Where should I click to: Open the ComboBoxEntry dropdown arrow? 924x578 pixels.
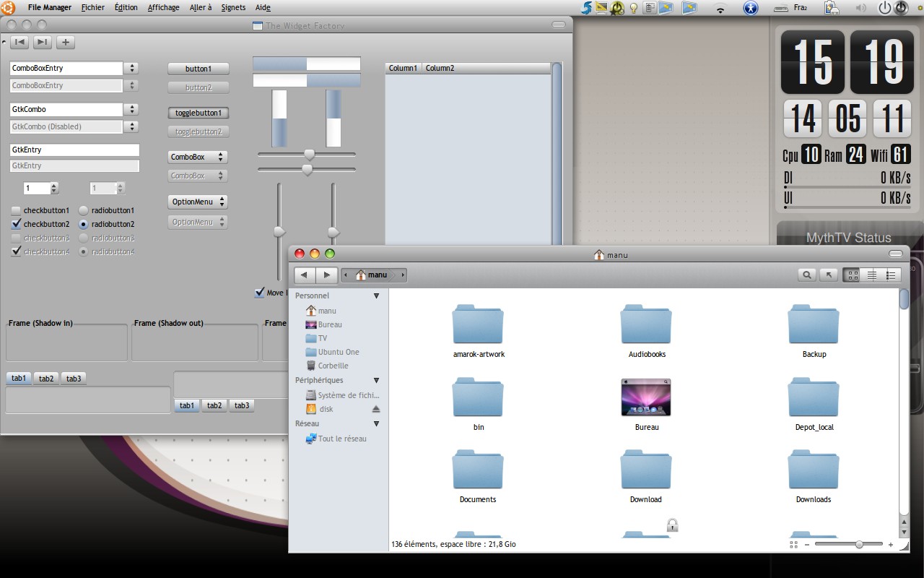pyautogui.click(x=131, y=68)
